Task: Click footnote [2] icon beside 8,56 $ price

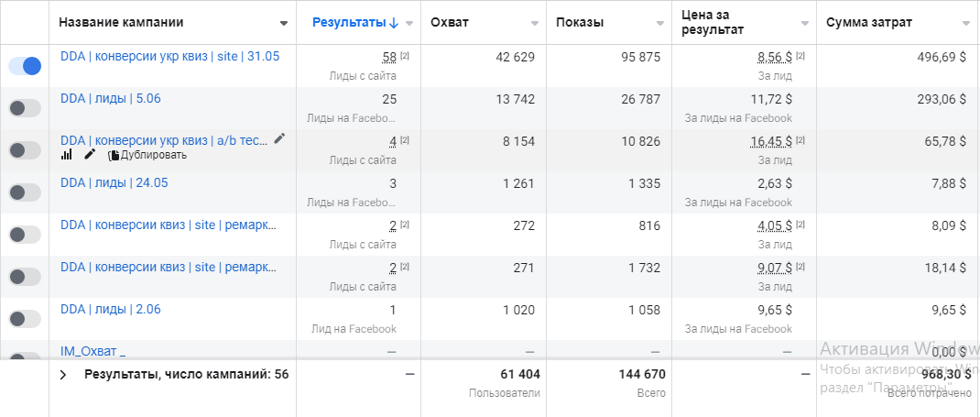Action: pos(800,57)
